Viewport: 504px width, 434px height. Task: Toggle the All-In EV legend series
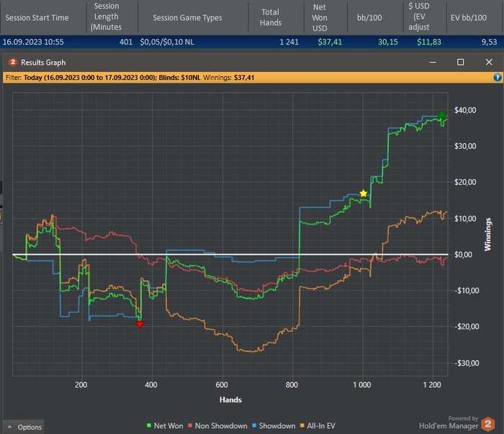coord(318,425)
